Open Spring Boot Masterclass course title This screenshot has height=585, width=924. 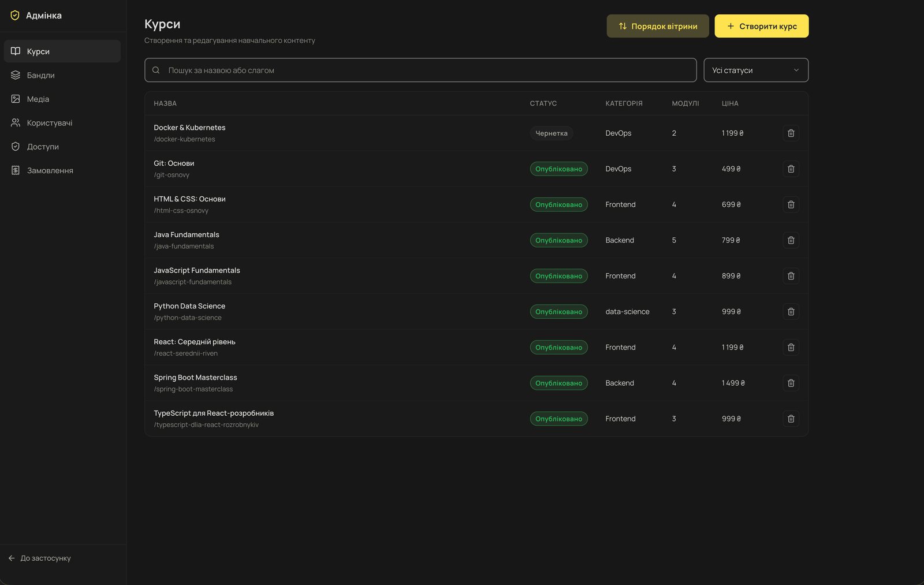coord(195,378)
